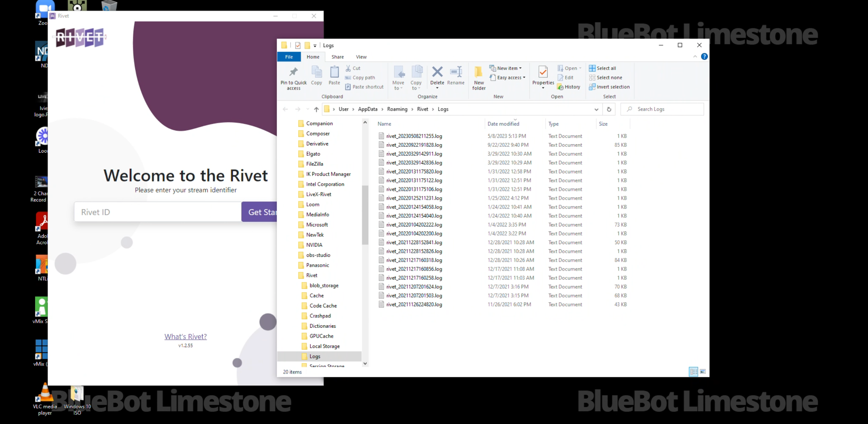The image size is (868, 424).
Task: Click the Copy icon in Clipboard group
Action: tap(316, 72)
